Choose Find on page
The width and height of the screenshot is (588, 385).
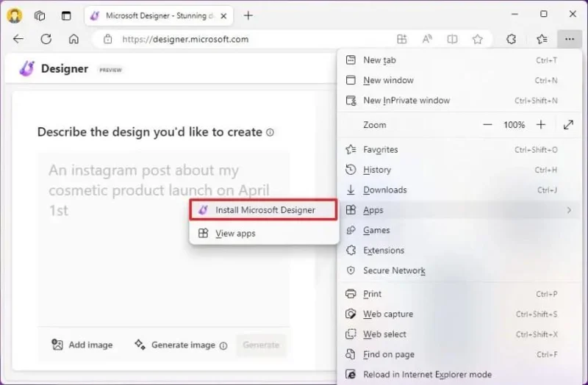pos(459,355)
